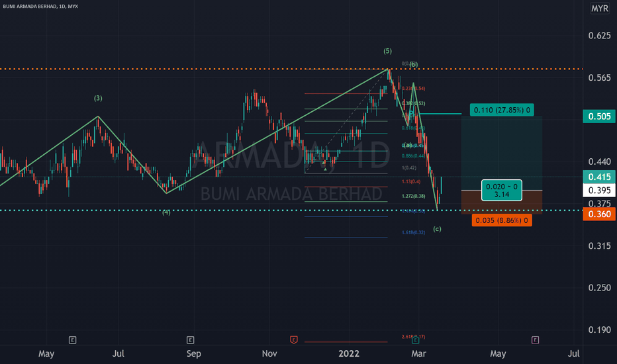
Task: Click the risk reward ratio 3.14 box
Action: click(502, 191)
